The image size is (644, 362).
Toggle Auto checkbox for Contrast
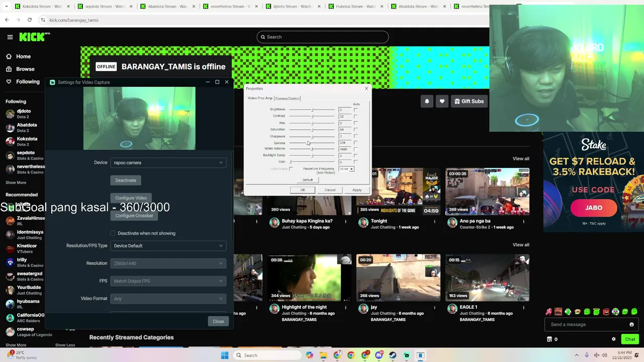[x=356, y=116]
